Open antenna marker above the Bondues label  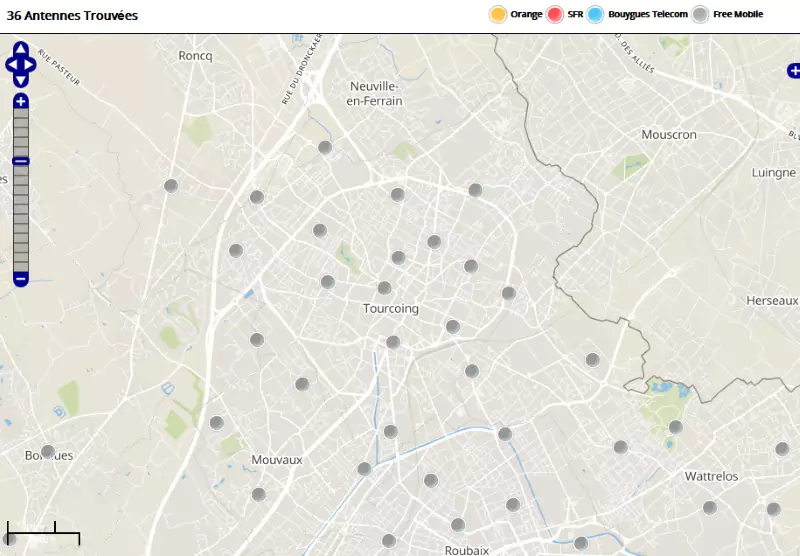(x=47, y=451)
